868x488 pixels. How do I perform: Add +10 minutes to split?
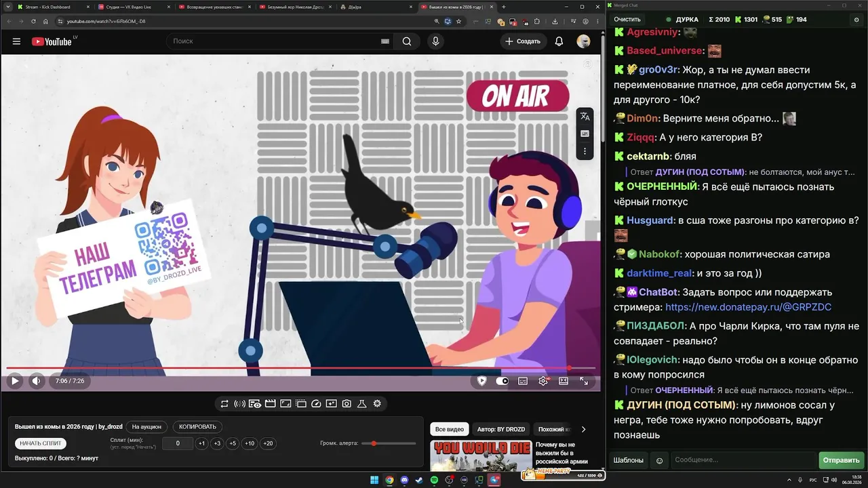click(x=250, y=443)
